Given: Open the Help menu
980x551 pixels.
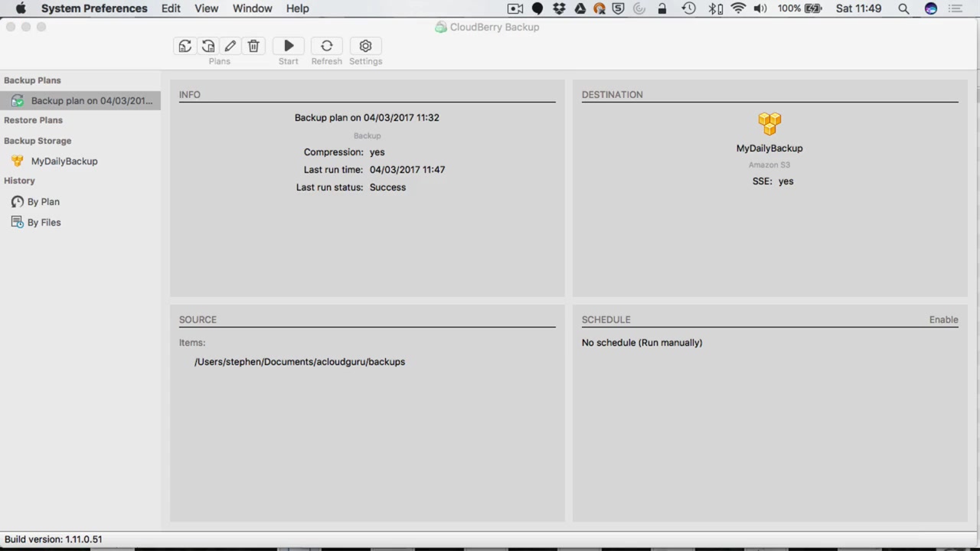Looking at the screenshot, I should point(298,8).
